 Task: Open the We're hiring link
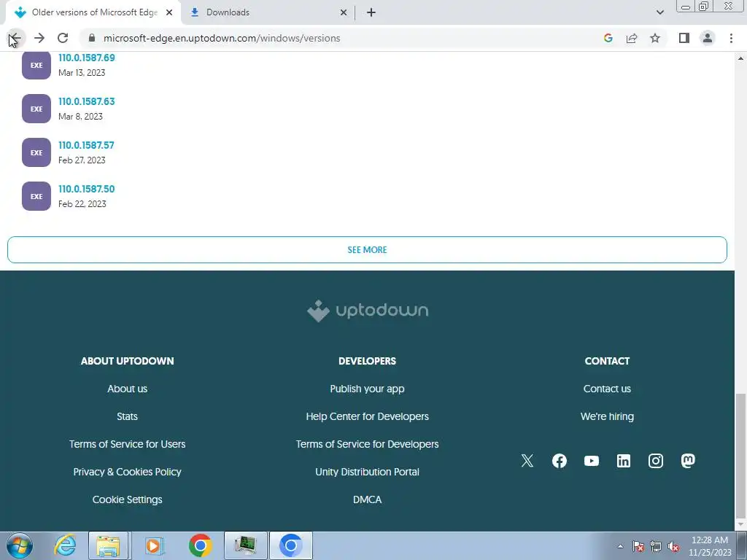tap(607, 416)
